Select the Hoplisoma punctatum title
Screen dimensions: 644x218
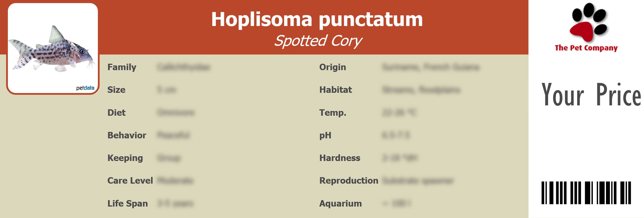tap(317, 19)
